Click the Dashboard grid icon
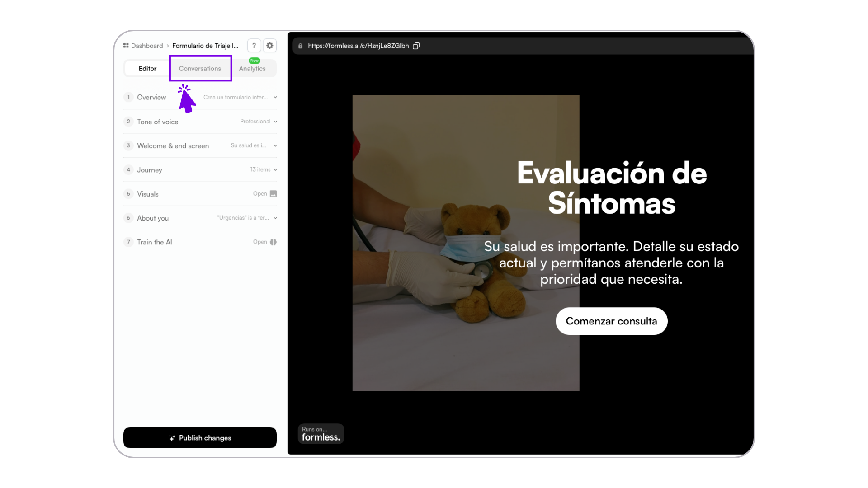The image size is (868, 488). tap(126, 46)
